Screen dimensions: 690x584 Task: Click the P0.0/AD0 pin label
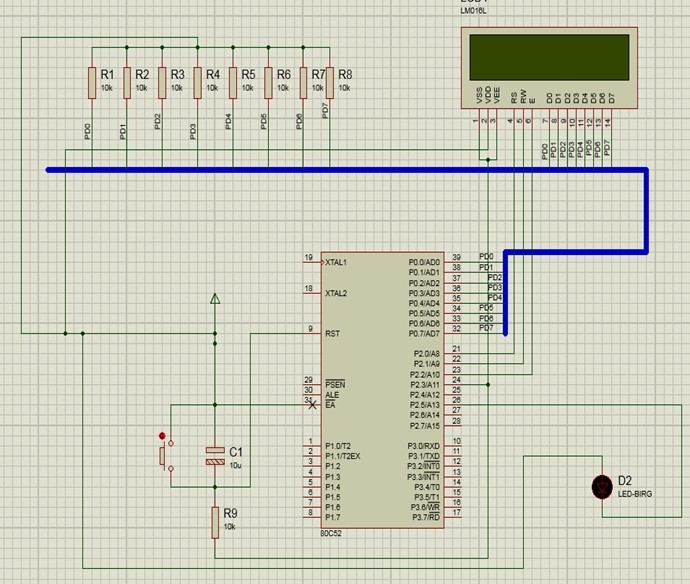pyautogui.click(x=424, y=262)
